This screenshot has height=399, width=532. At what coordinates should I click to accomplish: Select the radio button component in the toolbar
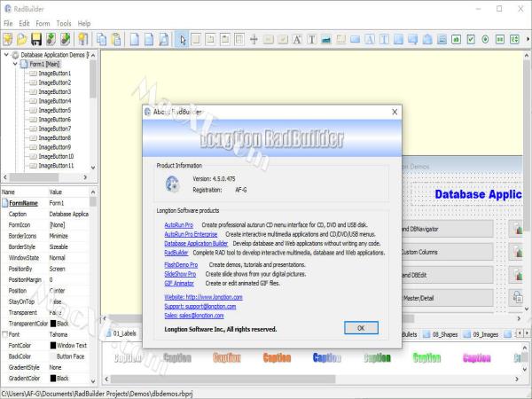[x=485, y=39]
